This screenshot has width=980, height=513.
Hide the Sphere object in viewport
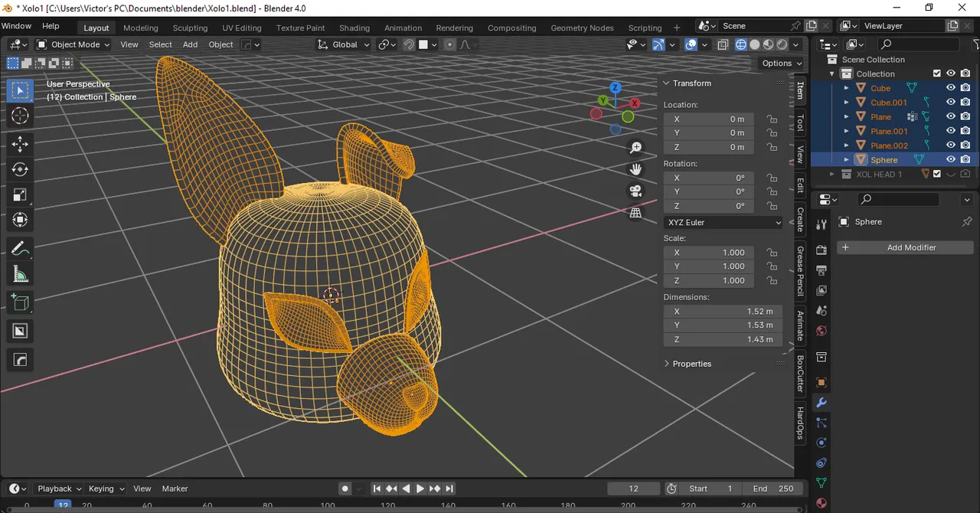click(x=951, y=160)
